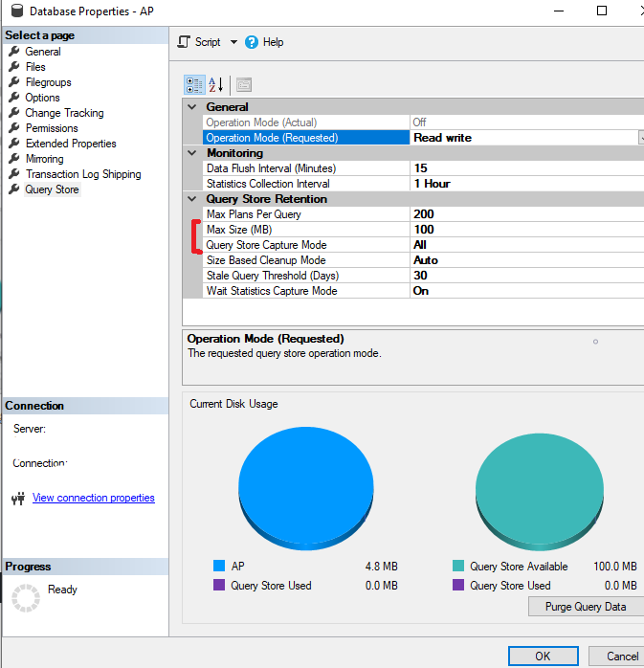
Task: Open View connection properties link
Action: point(93,498)
